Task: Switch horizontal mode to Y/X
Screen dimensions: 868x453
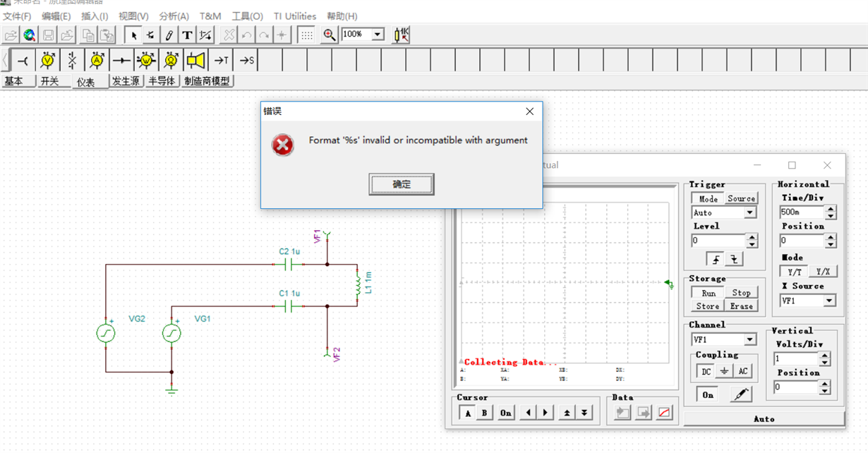Action: click(823, 272)
